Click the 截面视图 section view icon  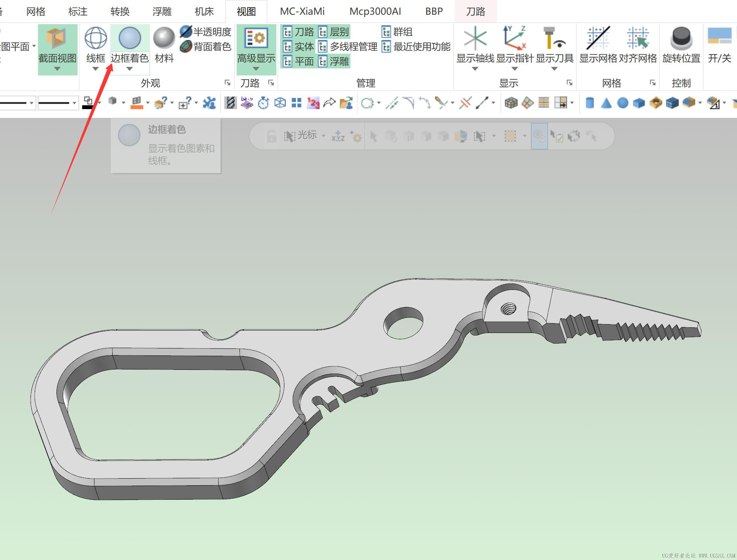57,38
